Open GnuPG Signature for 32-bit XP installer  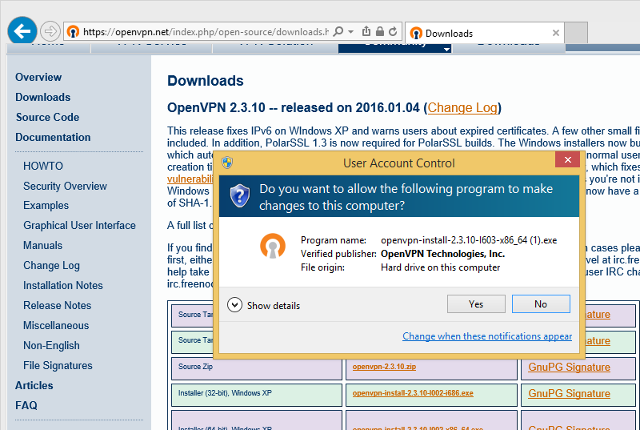[x=569, y=393]
